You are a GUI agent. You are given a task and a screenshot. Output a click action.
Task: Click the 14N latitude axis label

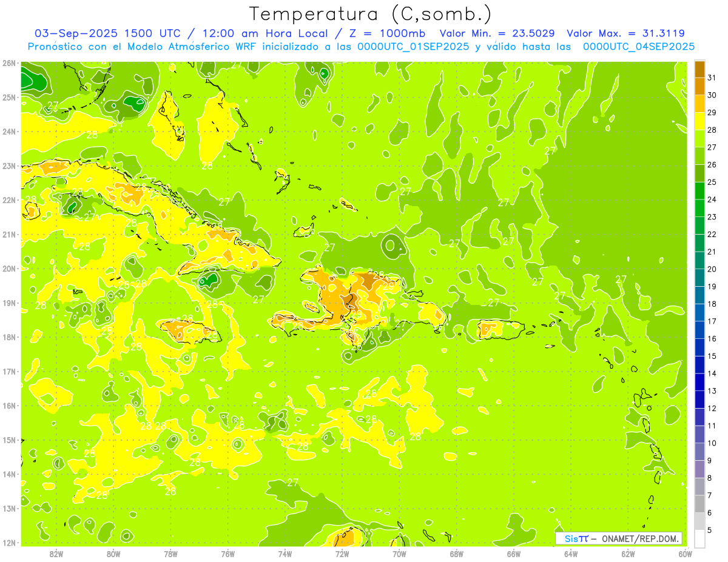pos(9,474)
